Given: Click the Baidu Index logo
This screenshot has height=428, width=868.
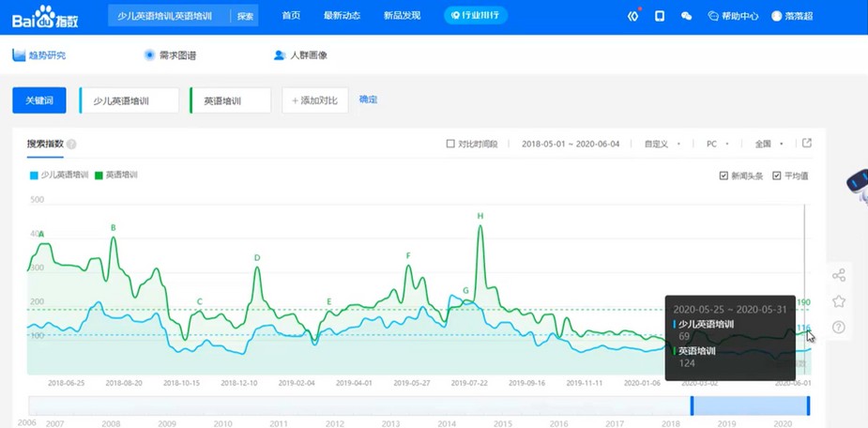Looking at the screenshot, I should (45, 17).
